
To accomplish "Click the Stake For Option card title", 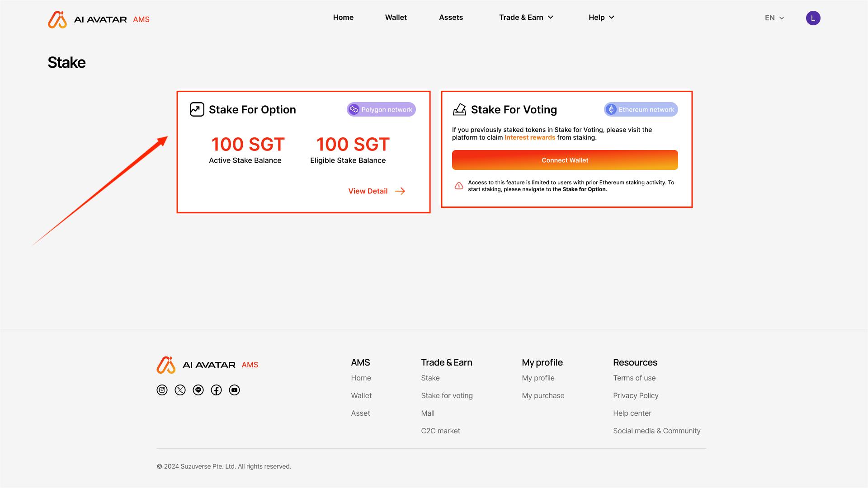I will tap(252, 109).
